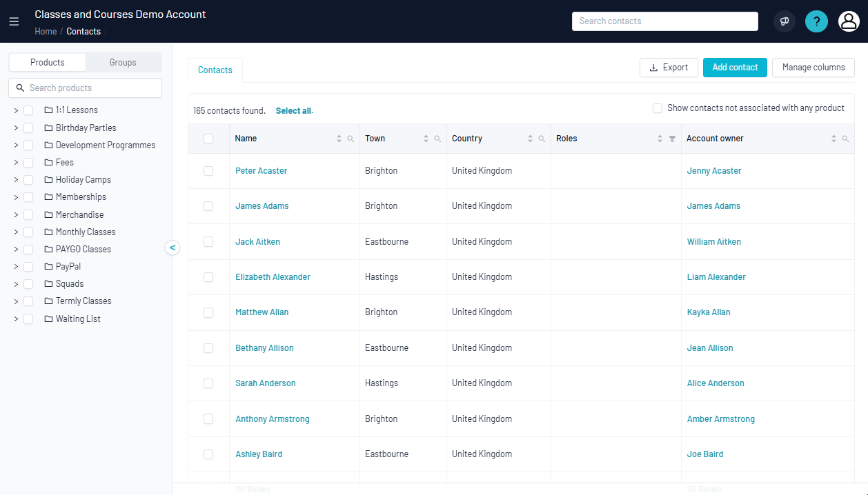868x495 pixels.
Task: Click the Roles column filter icon
Action: [x=672, y=139]
